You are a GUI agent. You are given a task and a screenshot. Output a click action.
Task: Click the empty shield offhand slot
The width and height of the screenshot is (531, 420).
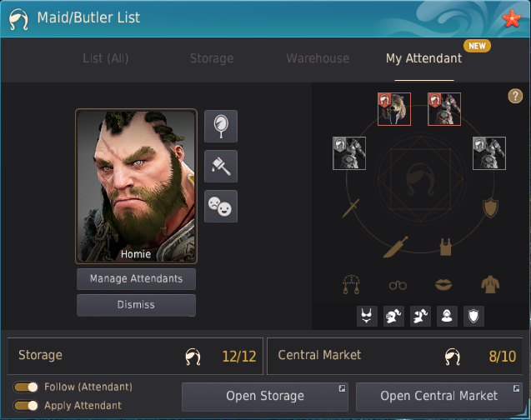490,207
